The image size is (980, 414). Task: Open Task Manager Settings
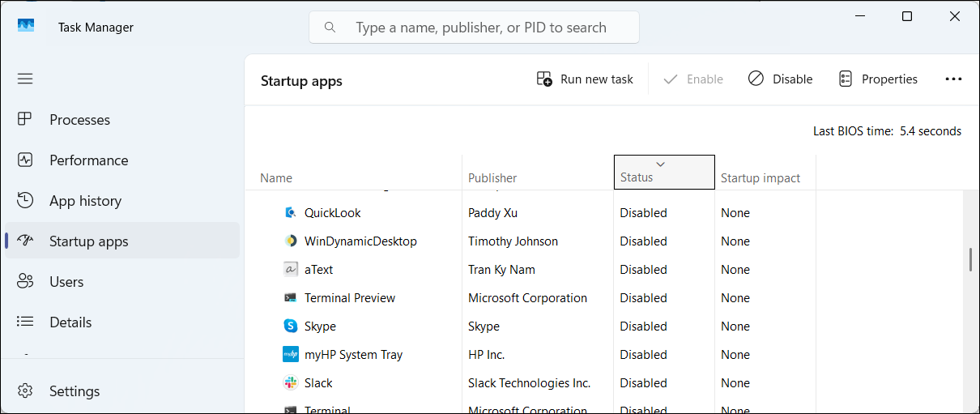click(122, 391)
